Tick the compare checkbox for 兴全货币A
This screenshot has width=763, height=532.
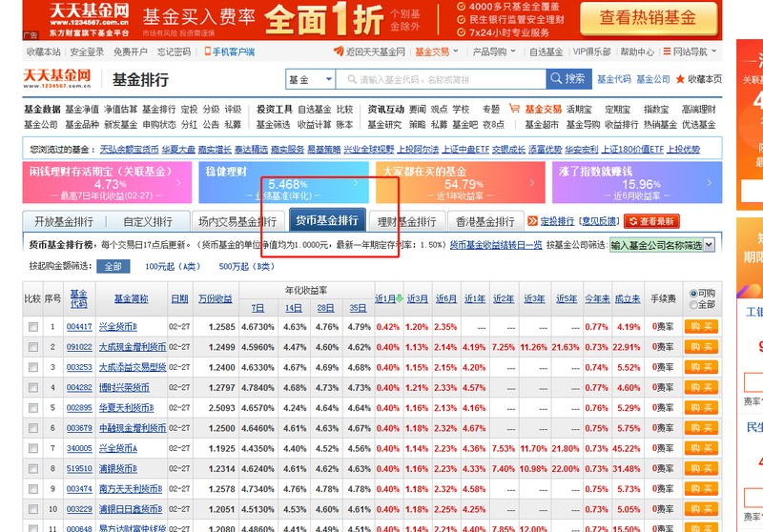tap(33, 448)
